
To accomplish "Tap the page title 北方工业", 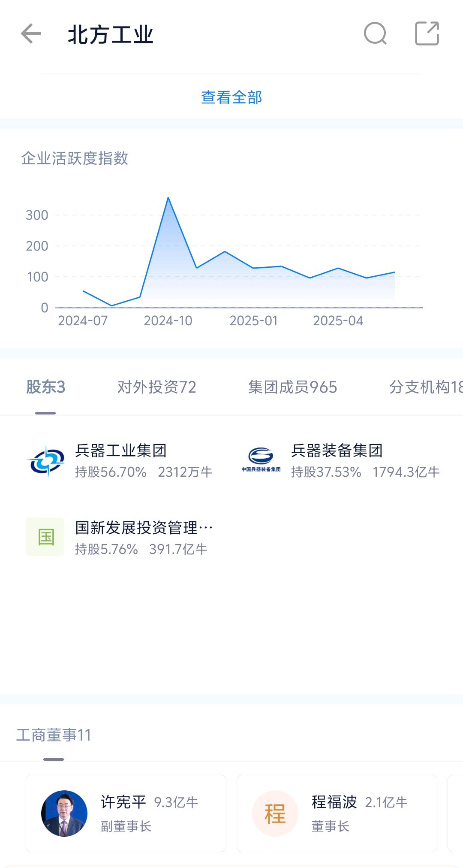I will pyautogui.click(x=111, y=35).
